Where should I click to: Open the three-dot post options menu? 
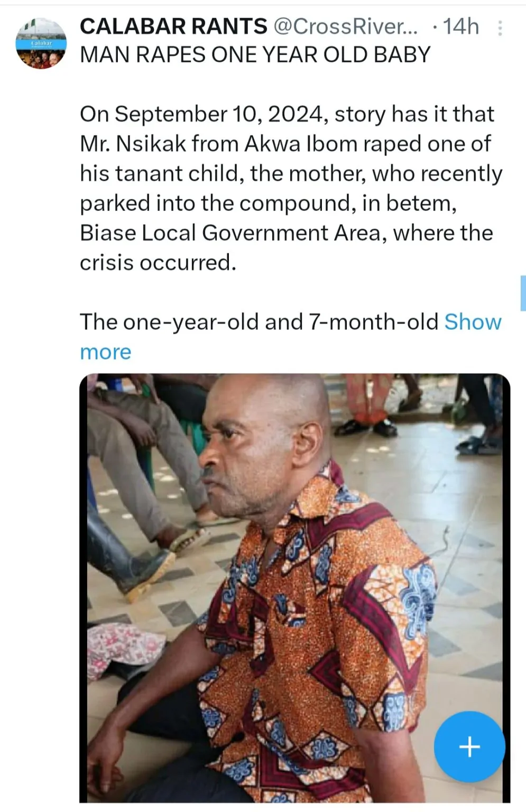500,28
